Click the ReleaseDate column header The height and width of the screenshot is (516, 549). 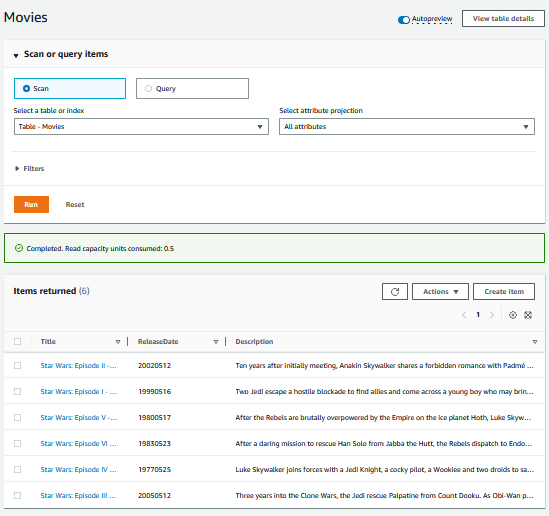[x=158, y=341]
